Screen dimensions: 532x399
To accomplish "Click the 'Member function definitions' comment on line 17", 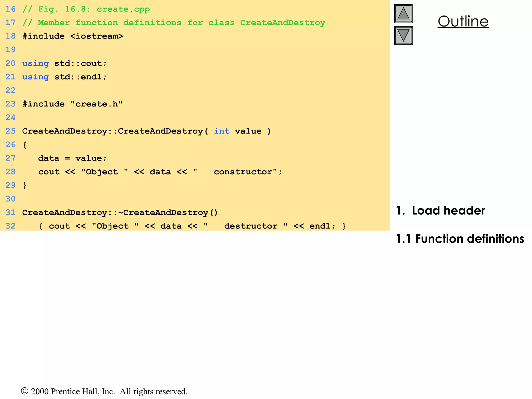I will (174, 23).
